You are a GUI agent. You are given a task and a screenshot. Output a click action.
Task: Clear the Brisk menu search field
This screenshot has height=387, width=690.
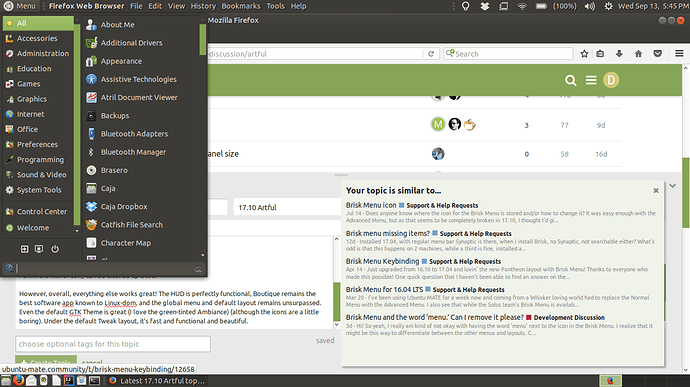[198, 269]
